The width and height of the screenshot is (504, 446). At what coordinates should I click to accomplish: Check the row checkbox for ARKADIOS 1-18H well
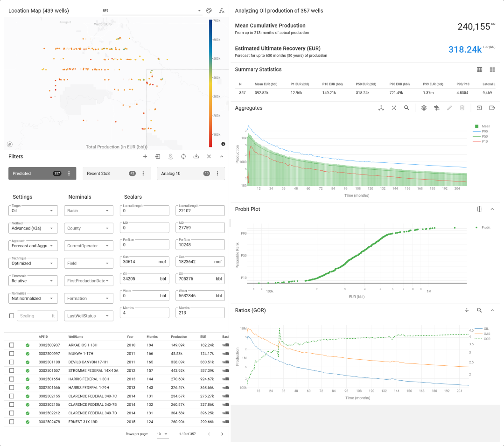click(x=12, y=345)
